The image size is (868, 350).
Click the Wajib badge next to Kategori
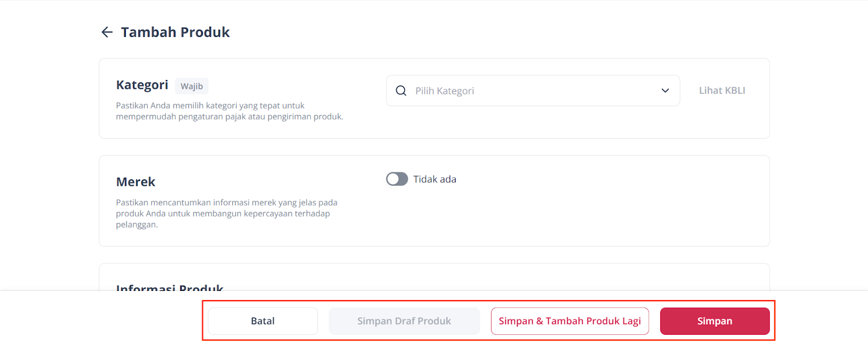[x=192, y=86]
